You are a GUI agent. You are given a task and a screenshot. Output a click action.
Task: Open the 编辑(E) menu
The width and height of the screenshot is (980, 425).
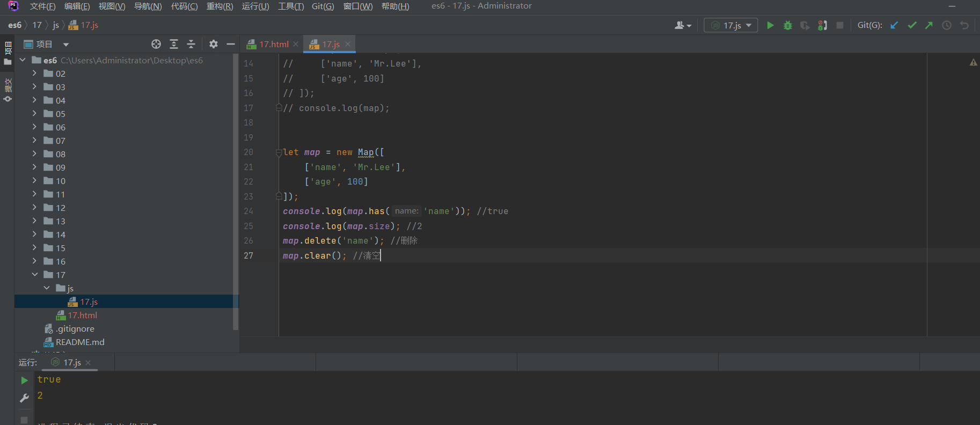[77, 6]
